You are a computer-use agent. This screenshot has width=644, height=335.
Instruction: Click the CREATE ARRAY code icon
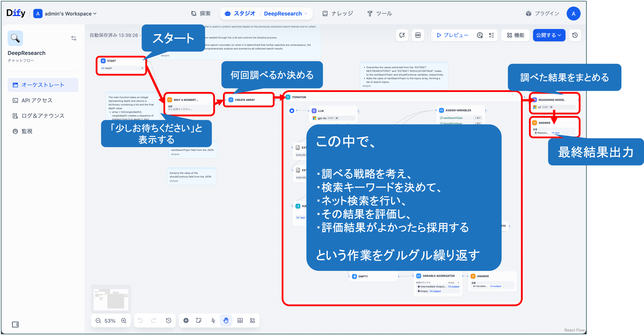pos(231,100)
